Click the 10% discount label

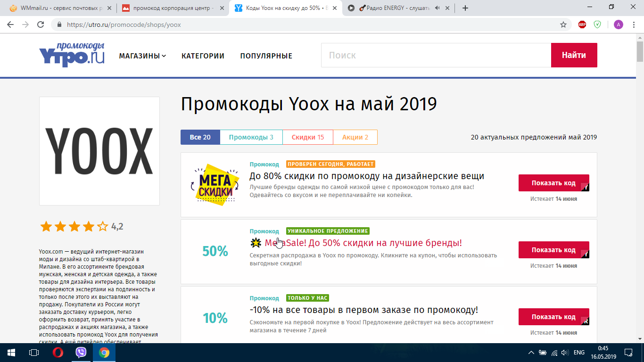tap(215, 318)
